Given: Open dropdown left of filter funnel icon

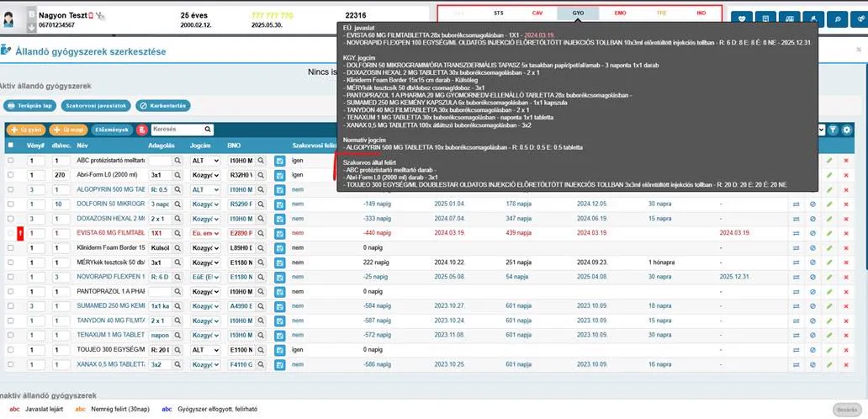Looking at the screenshot, I should pyautogui.click(x=822, y=130).
